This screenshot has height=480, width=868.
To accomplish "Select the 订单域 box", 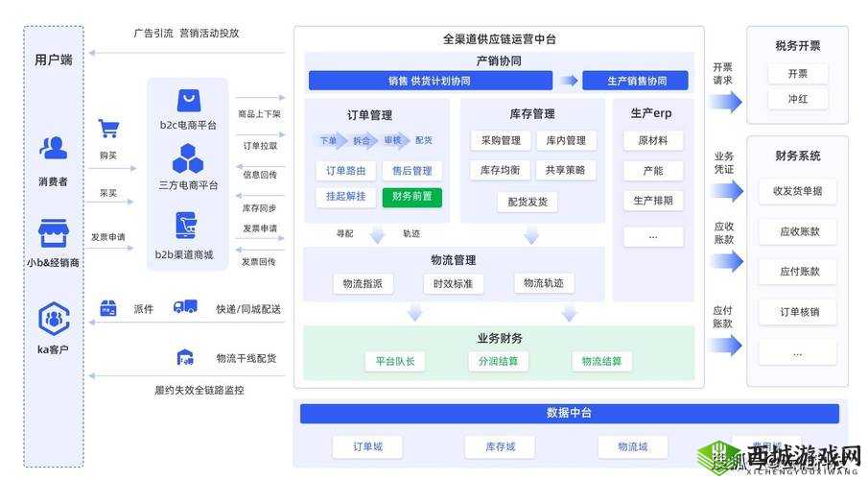I will [367, 446].
